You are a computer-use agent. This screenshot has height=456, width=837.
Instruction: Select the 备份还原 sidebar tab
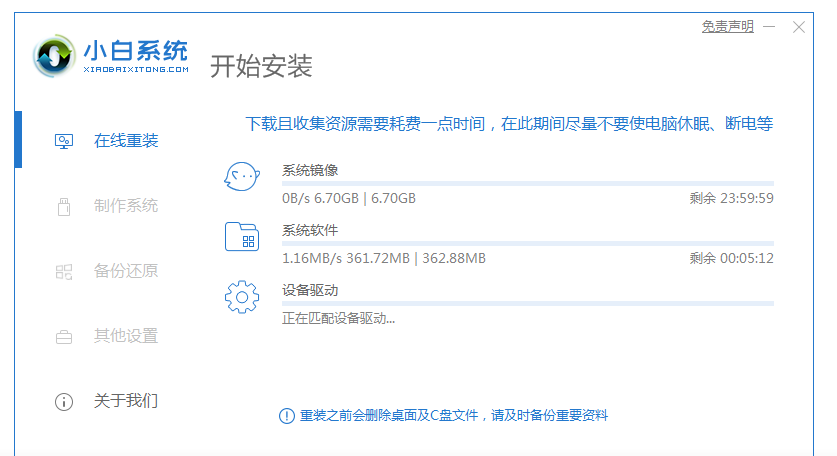(125, 271)
